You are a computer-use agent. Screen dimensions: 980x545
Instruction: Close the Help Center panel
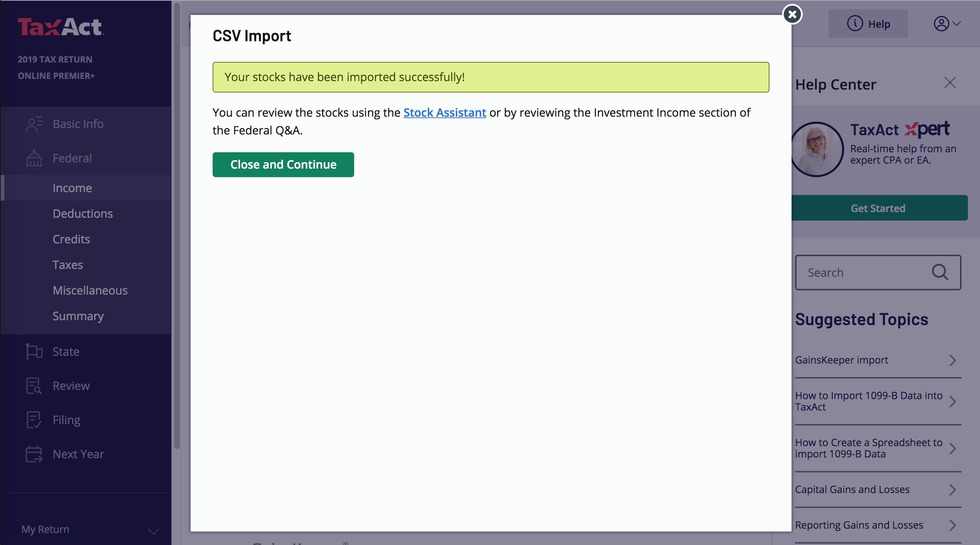pyautogui.click(x=949, y=83)
